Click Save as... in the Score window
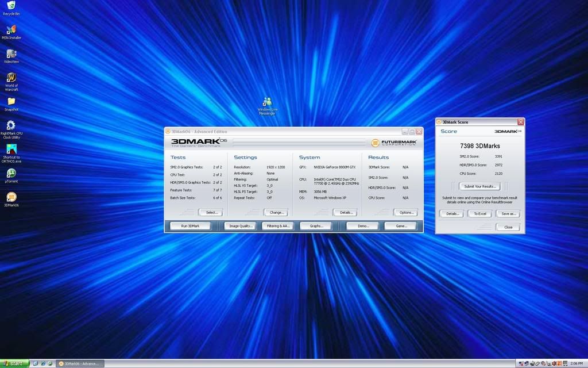 [508, 214]
